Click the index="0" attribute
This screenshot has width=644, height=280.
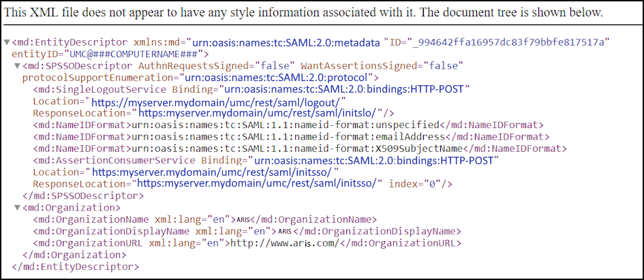[x=415, y=184]
